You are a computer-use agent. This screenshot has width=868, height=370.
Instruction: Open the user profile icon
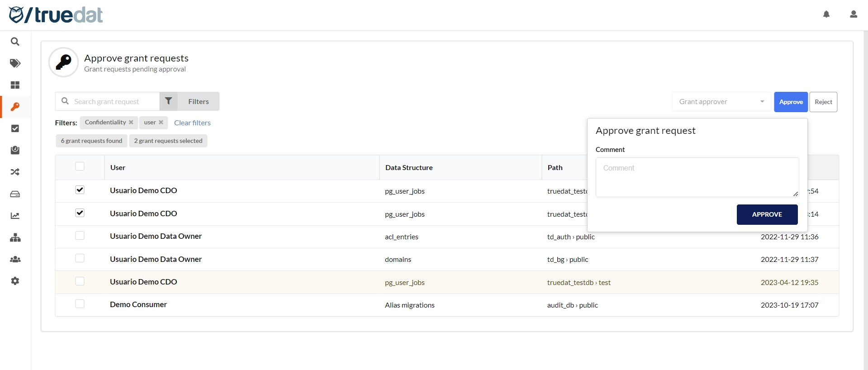[853, 14]
